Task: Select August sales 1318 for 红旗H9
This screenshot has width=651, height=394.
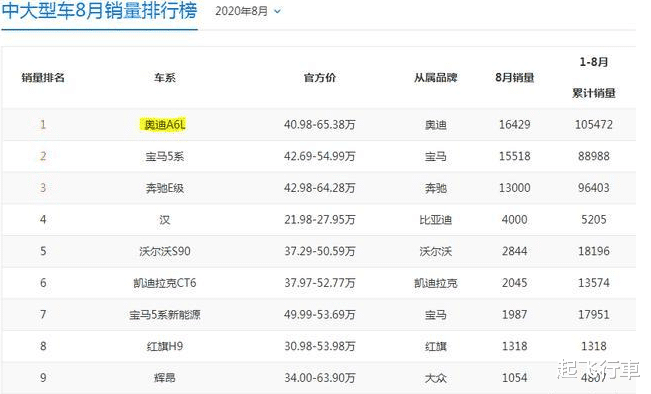Action: click(x=514, y=346)
